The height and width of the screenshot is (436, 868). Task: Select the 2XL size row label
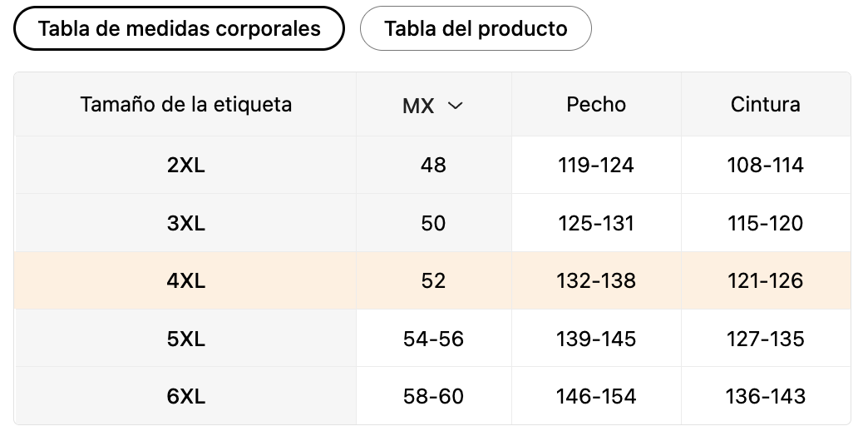(185, 165)
